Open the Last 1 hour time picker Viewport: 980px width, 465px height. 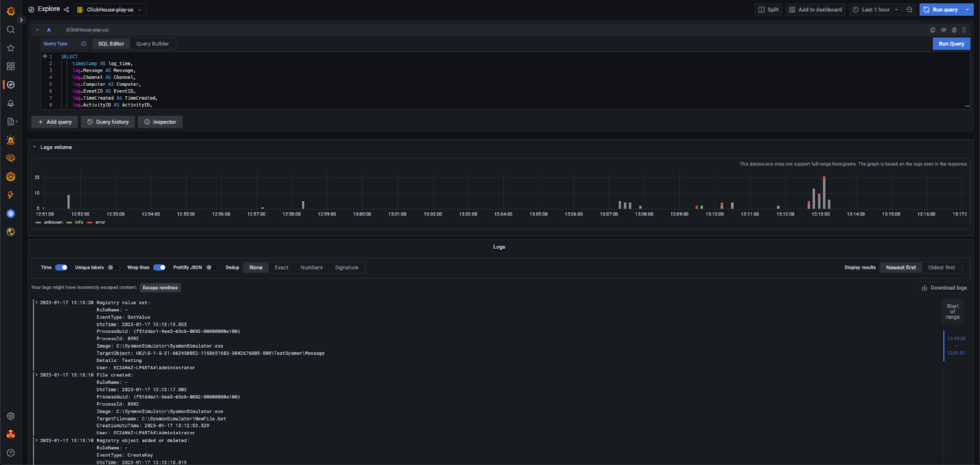pyautogui.click(x=876, y=10)
